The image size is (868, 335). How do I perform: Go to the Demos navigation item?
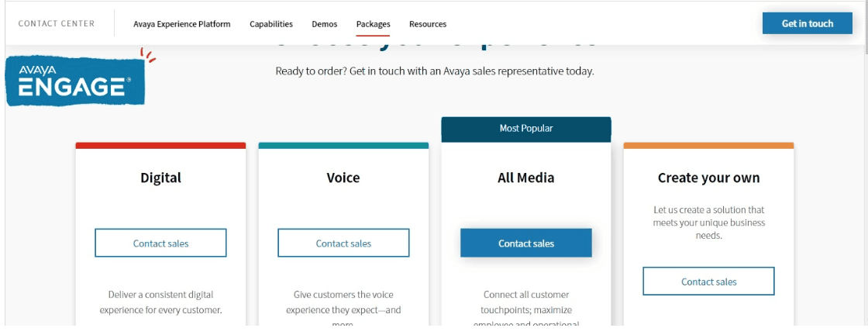325,24
